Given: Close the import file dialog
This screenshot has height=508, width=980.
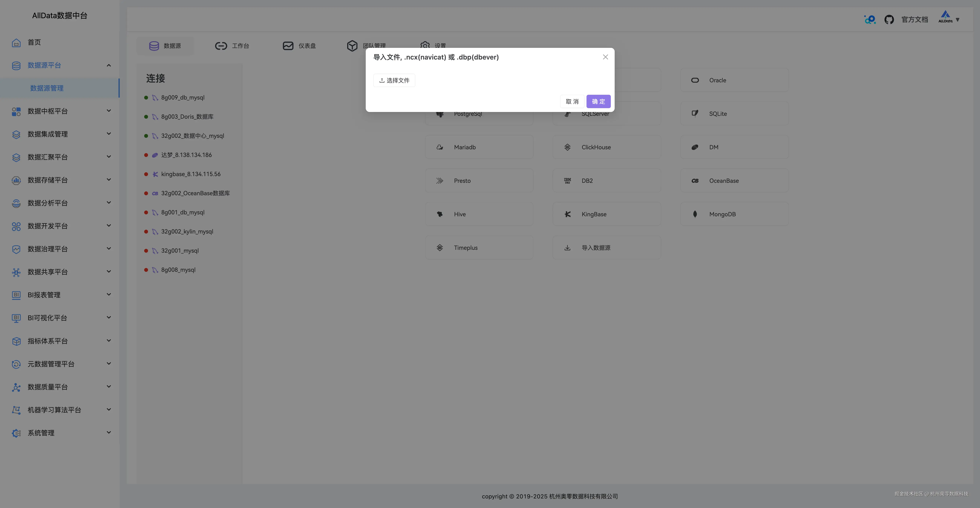Looking at the screenshot, I should pyautogui.click(x=605, y=57).
